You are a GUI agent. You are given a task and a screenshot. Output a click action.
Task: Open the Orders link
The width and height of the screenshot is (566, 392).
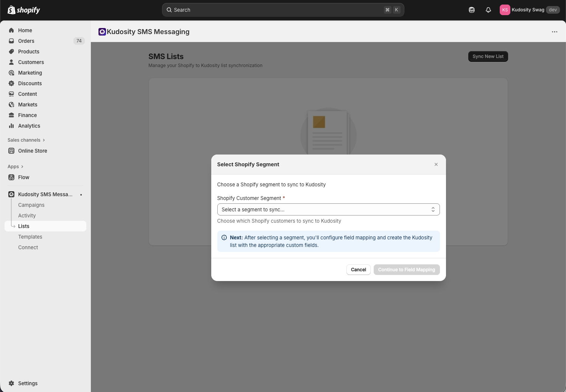coord(26,41)
